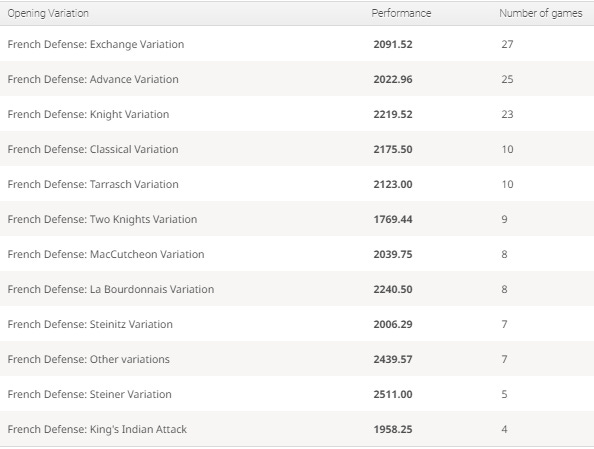This screenshot has height=449, width=594.
Task: Click performance value 1958.25
Action: (x=393, y=429)
